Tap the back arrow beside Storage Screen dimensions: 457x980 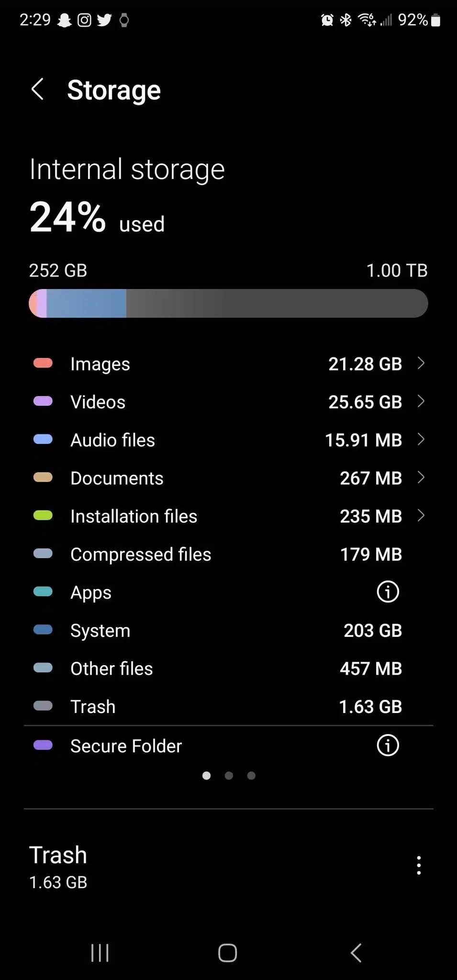pyautogui.click(x=37, y=89)
